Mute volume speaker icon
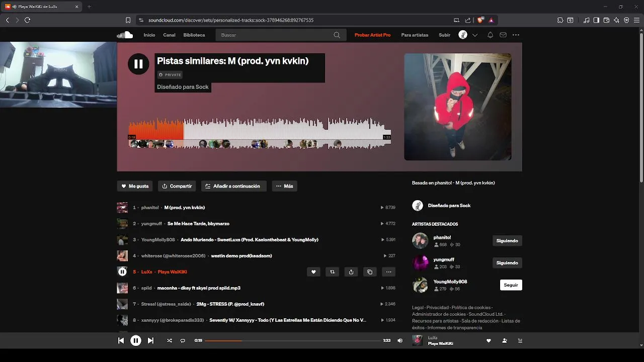This screenshot has height=362, width=644. click(x=400, y=340)
